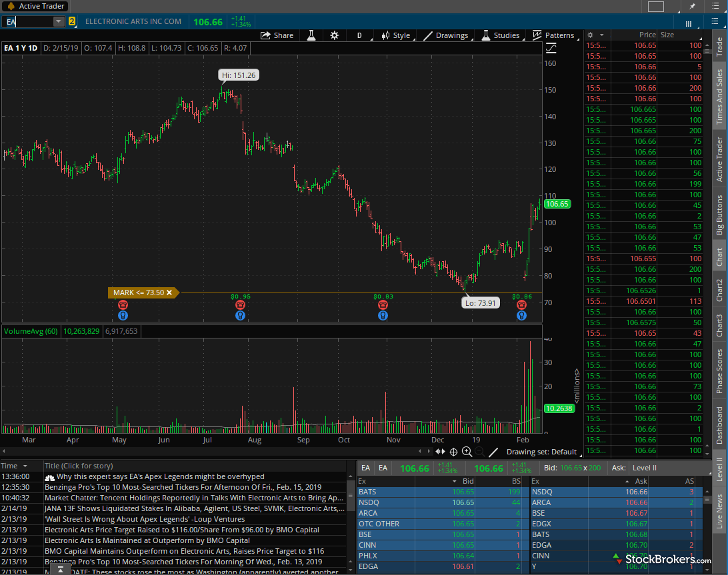728x575 pixels.
Task: Click the zoom in magnifier icon
Action: (467, 452)
